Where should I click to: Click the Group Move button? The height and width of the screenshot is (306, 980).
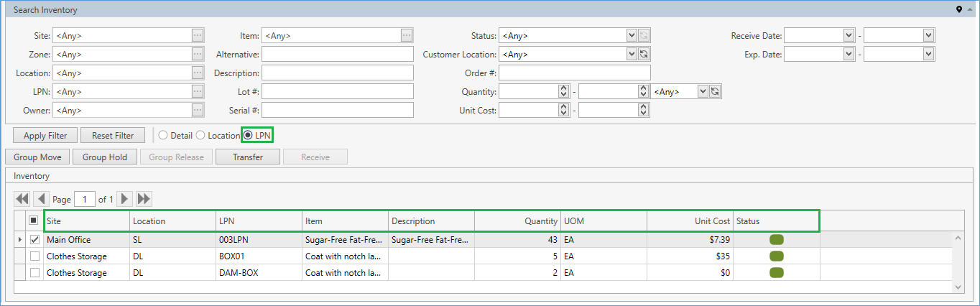click(37, 157)
